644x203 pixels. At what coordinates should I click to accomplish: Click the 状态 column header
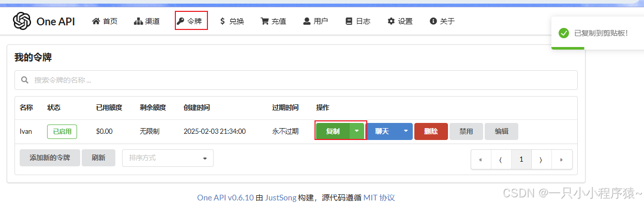click(x=54, y=107)
